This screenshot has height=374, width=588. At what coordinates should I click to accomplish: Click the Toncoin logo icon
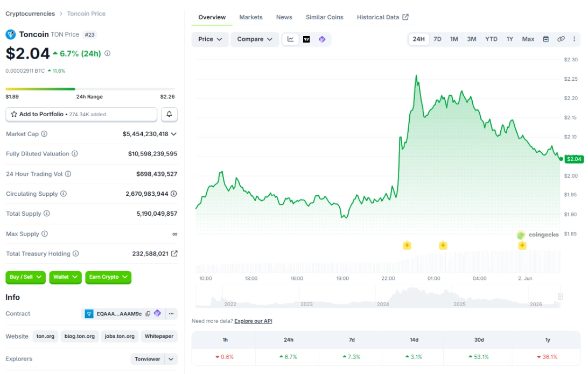11,34
